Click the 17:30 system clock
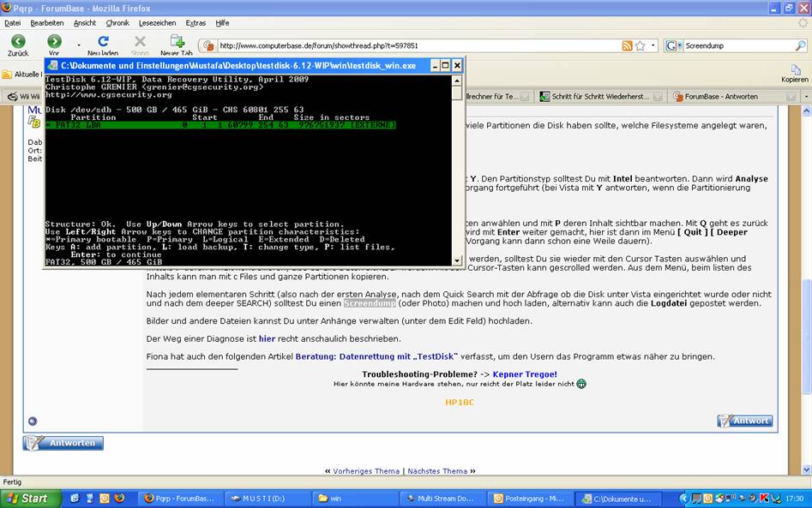This screenshot has height=508, width=812. tap(794, 499)
